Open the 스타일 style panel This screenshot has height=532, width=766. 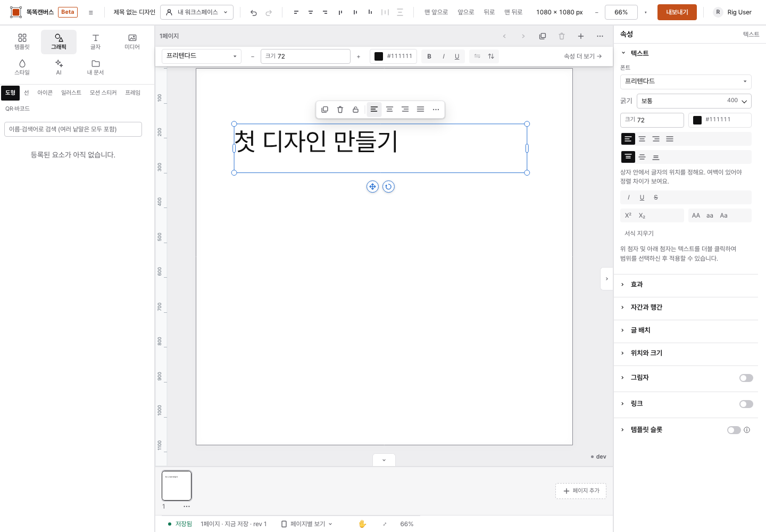[22, 67]
